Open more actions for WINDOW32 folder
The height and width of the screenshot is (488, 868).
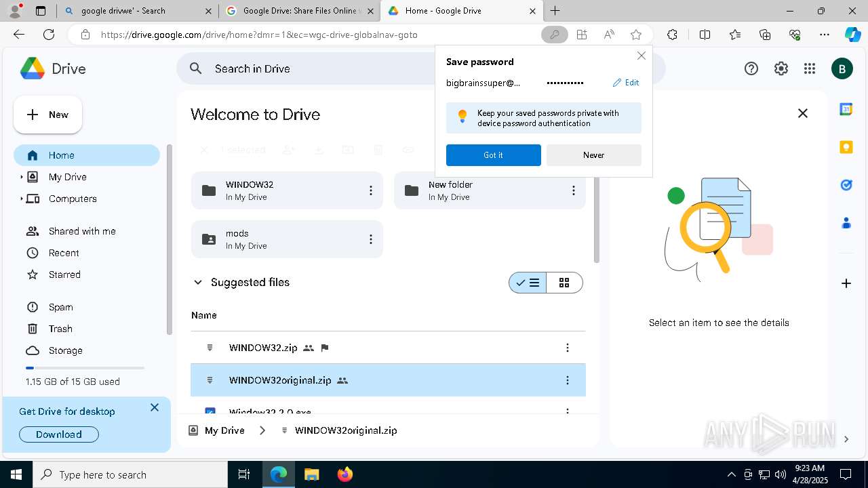(371, 190)
